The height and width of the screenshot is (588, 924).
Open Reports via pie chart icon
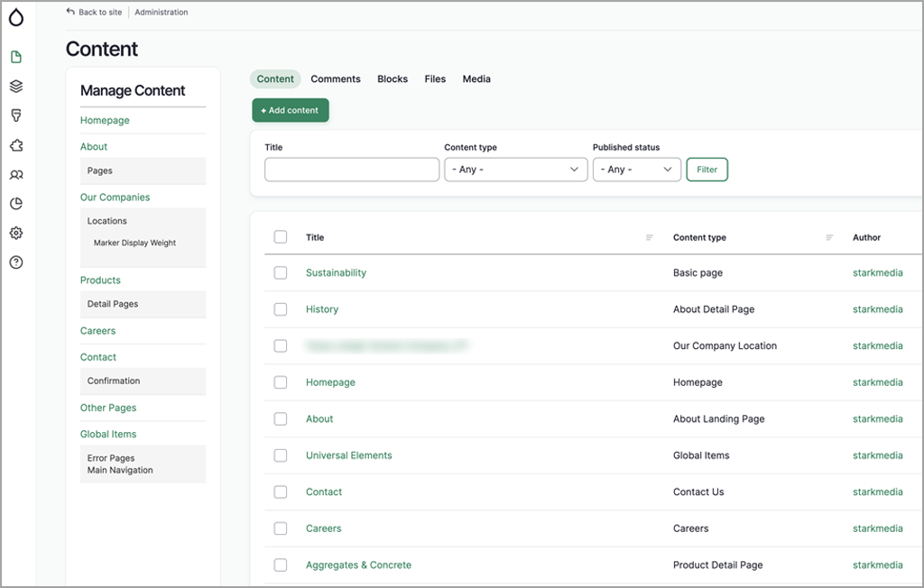(16, 204)
